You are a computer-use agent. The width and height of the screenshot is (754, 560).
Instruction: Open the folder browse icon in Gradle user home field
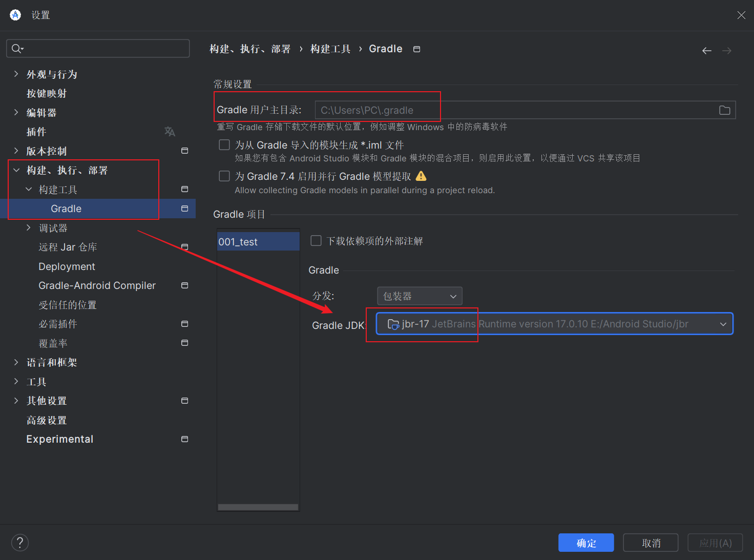pos(724,110)
